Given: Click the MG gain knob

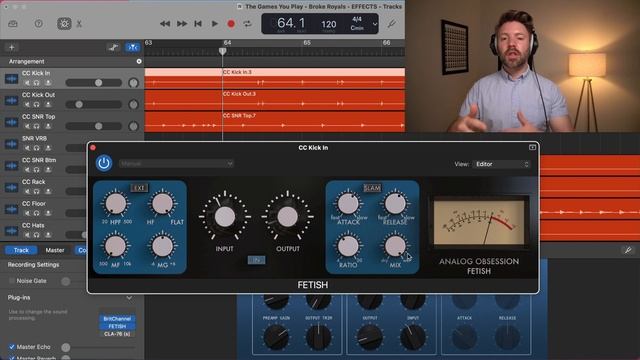Looking at the screenshot, I should (162, 247).
